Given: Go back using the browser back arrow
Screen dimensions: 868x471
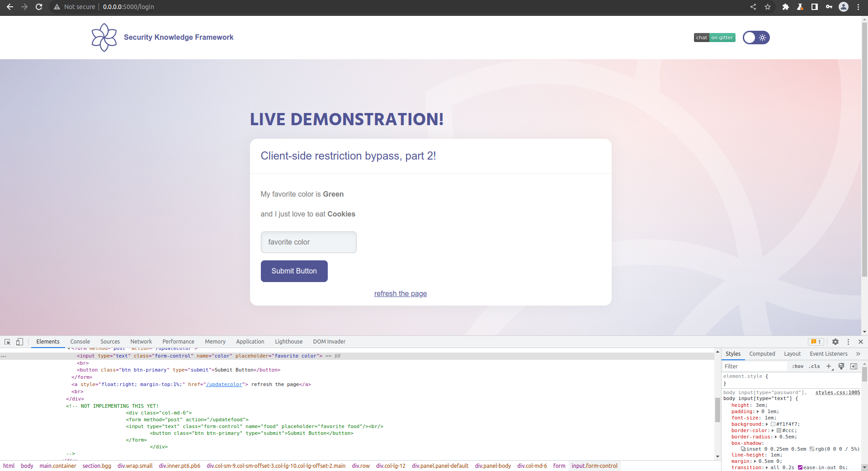Looking at the screenshot, I should pos(10,7).
